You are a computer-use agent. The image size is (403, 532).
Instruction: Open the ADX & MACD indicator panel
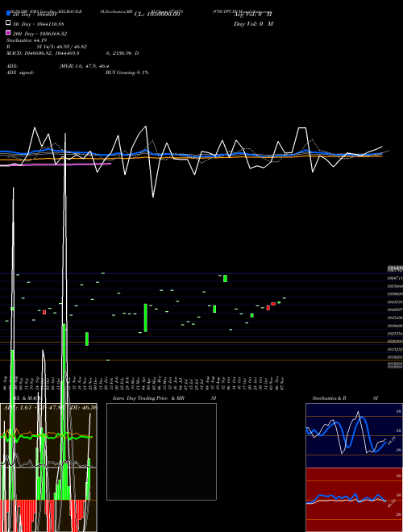(48, 468)
